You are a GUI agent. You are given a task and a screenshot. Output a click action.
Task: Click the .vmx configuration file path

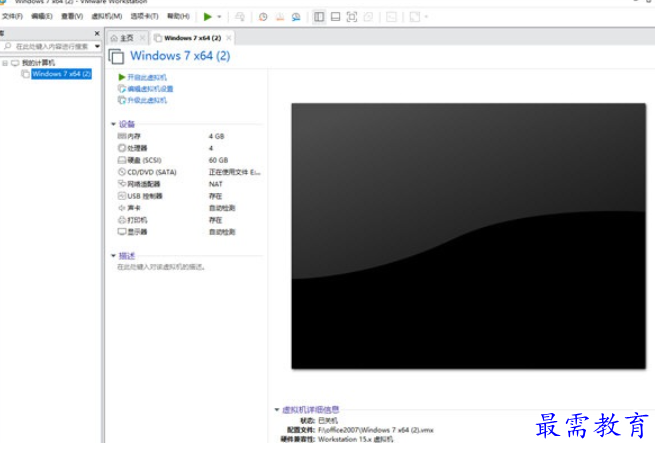click(x=376, y=430)
